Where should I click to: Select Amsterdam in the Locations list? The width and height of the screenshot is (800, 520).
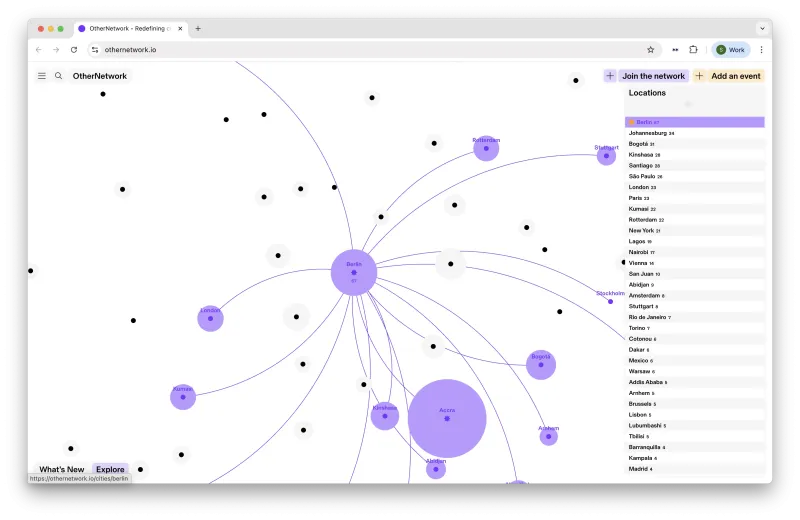pos(694,295)
